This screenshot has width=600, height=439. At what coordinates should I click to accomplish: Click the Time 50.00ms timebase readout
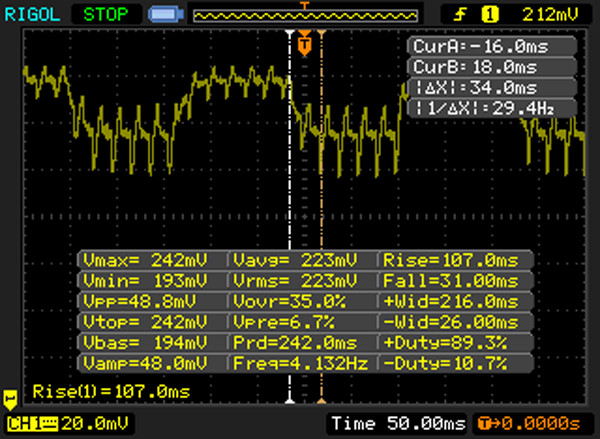point(398,424)
